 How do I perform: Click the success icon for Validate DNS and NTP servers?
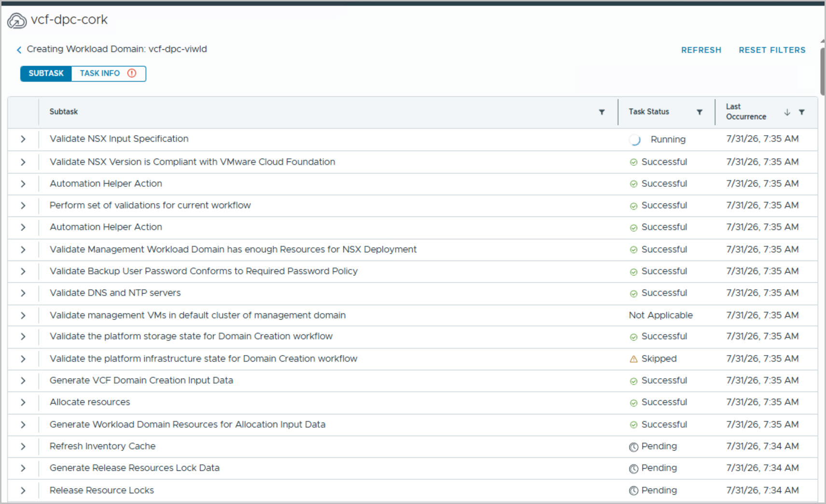pyautogui.click(x=633, y=293)
